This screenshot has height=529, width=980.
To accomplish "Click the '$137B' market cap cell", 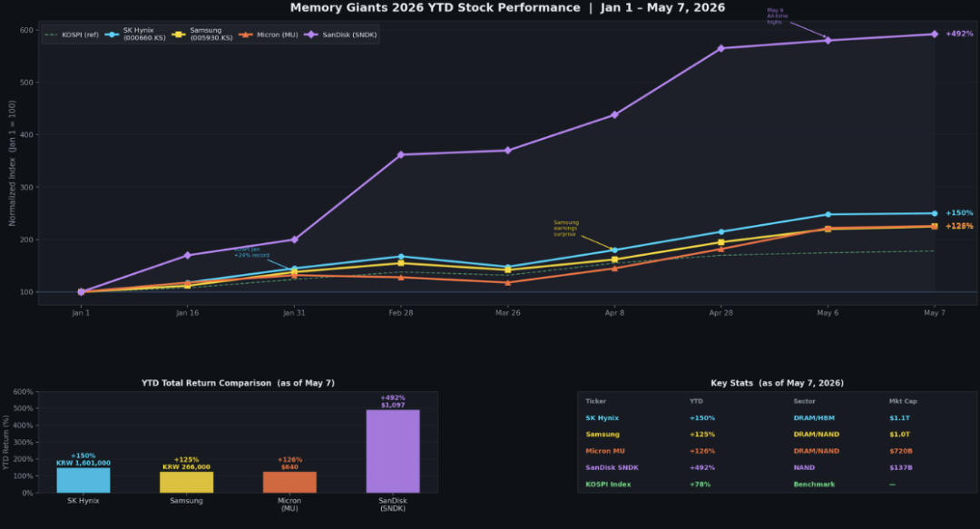I will coord(901,467).
